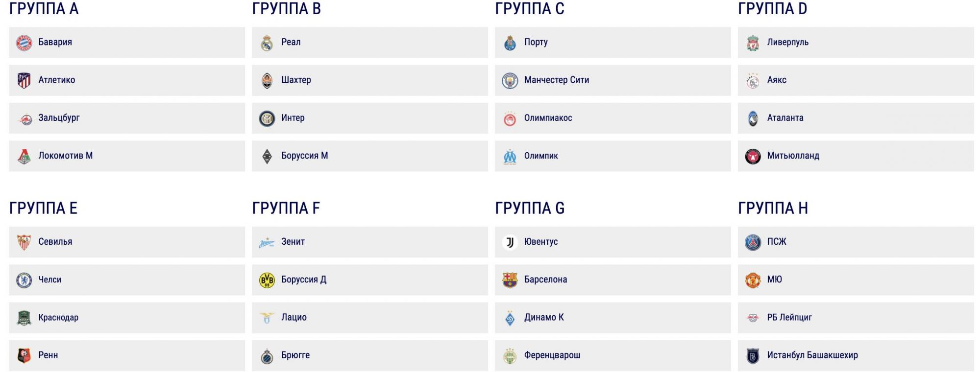The image size is (980, 372).
Task: Click the Barcelona club crest
Action: click(x=510, y=280)
